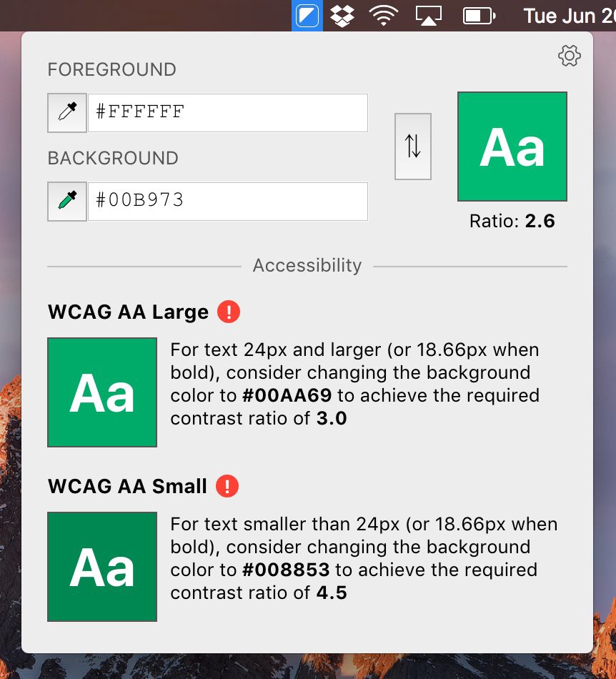Click the foreground eyedropper picker
This screenshot has height=679, width=616.
pos(67,113)
